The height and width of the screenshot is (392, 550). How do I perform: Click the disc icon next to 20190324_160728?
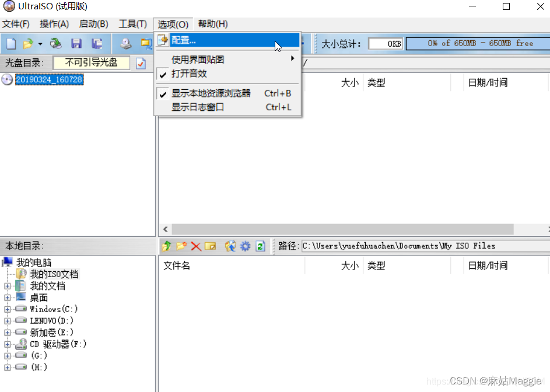point(7,80)
